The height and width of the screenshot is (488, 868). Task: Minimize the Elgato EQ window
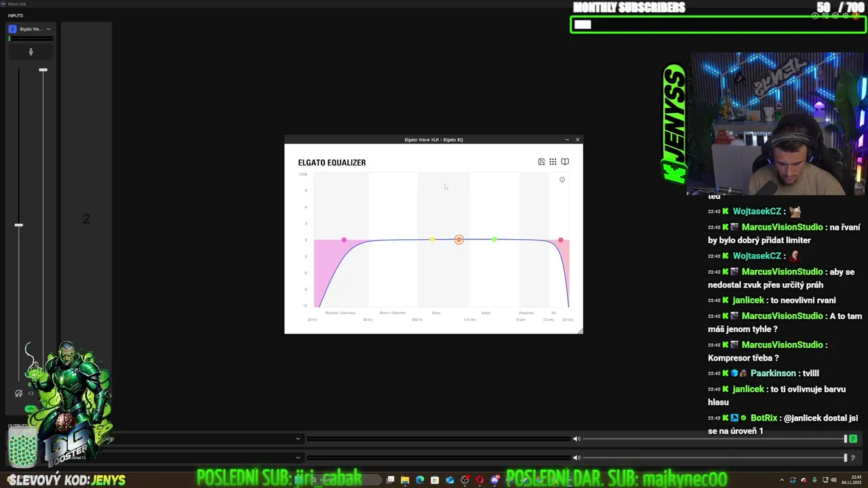click(567, 140)
